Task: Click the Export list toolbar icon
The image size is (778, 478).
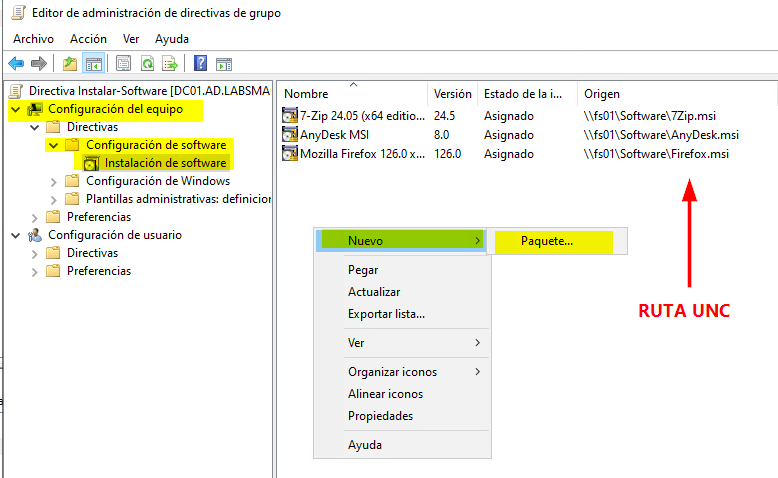Action: (170, 64)
